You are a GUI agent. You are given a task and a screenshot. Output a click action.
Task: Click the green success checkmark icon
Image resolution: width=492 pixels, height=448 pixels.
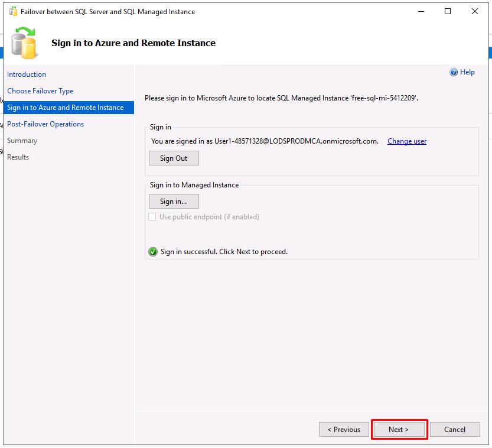153,252
